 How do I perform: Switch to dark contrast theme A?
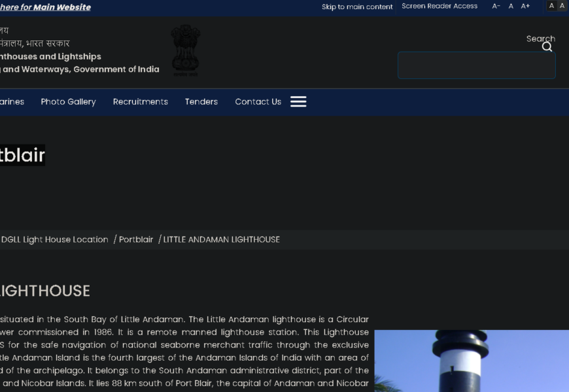(x=551, y=6)
